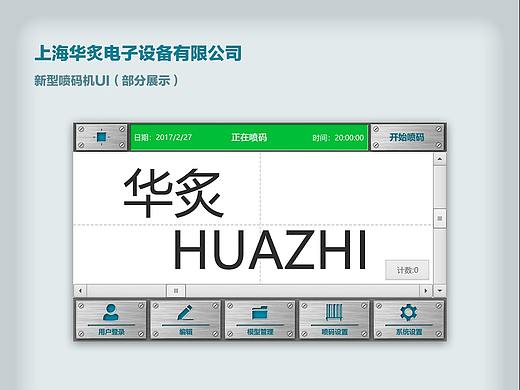The width and height of the screenshot is (520, 390).
Task: Open 模型管理 folder button
Action: pos(260,320)
